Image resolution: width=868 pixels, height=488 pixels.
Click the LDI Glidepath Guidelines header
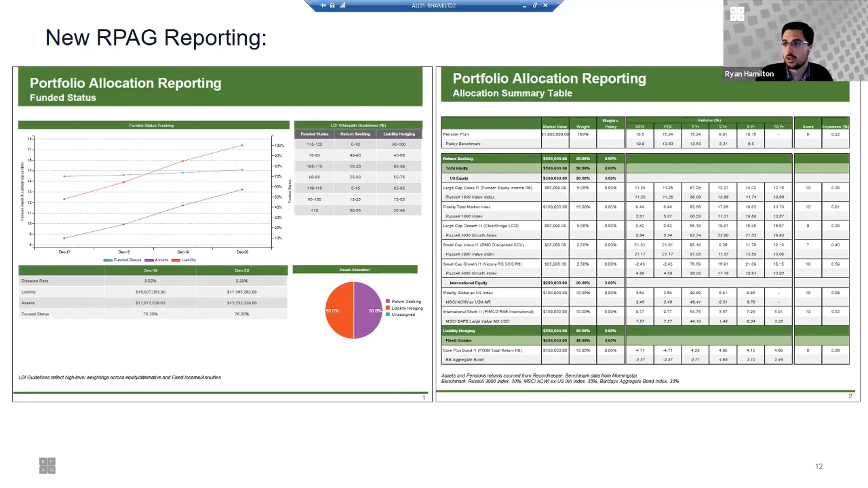point(358,125)
